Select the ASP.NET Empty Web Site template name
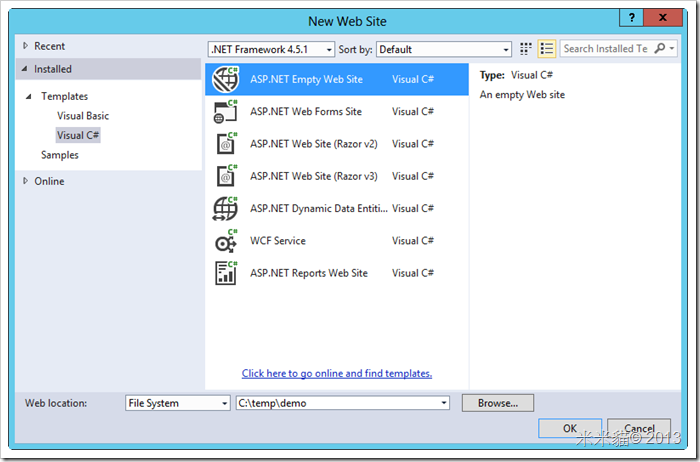Viewport: 700px width, 462px height. click(306, 79)
